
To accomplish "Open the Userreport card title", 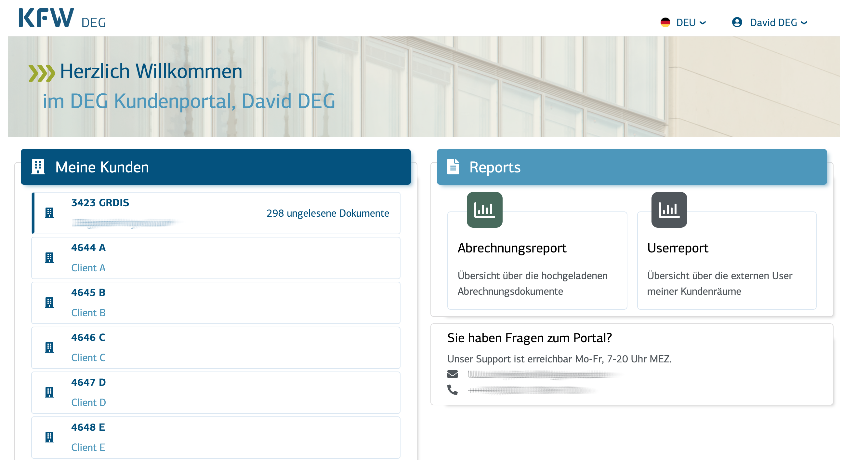I will tap(677, 248).
